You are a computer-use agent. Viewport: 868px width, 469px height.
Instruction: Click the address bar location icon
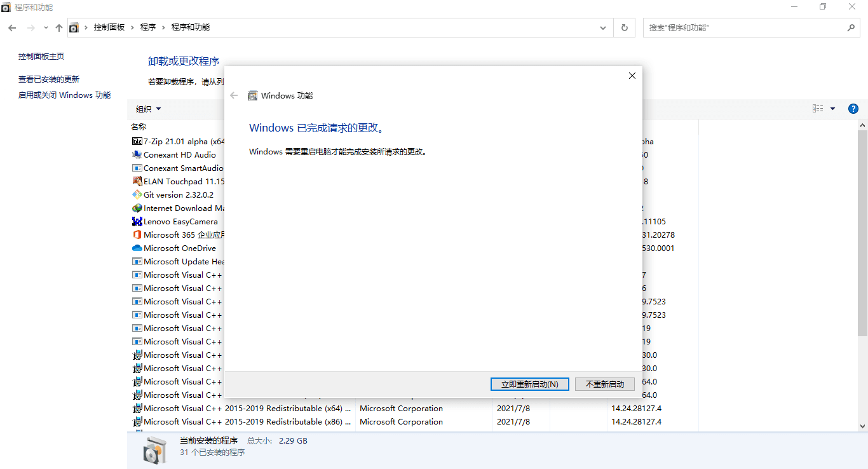click(74, 28)
